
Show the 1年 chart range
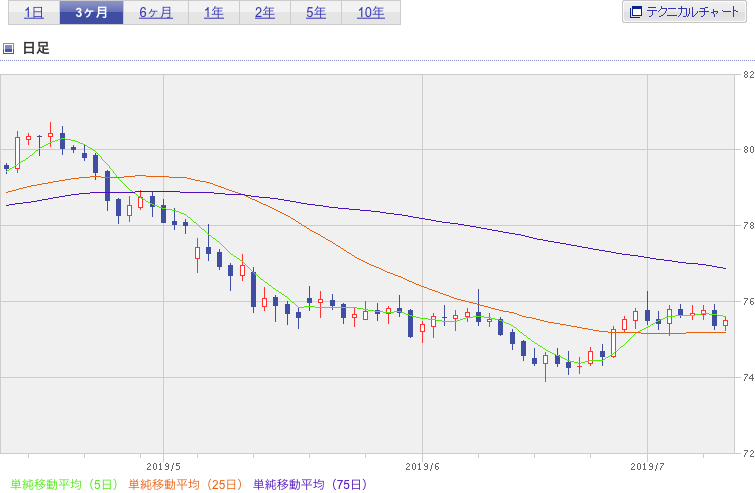tap(214, 13)
